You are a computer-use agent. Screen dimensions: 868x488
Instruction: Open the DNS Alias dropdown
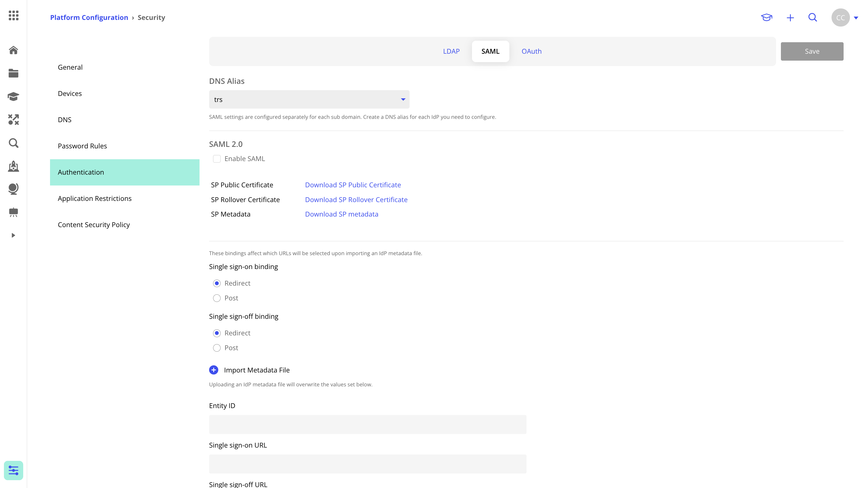403,99
